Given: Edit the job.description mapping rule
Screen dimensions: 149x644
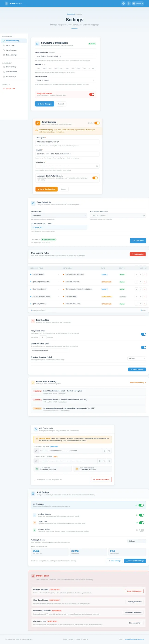Looking at the screenshot, I should 141,289.
